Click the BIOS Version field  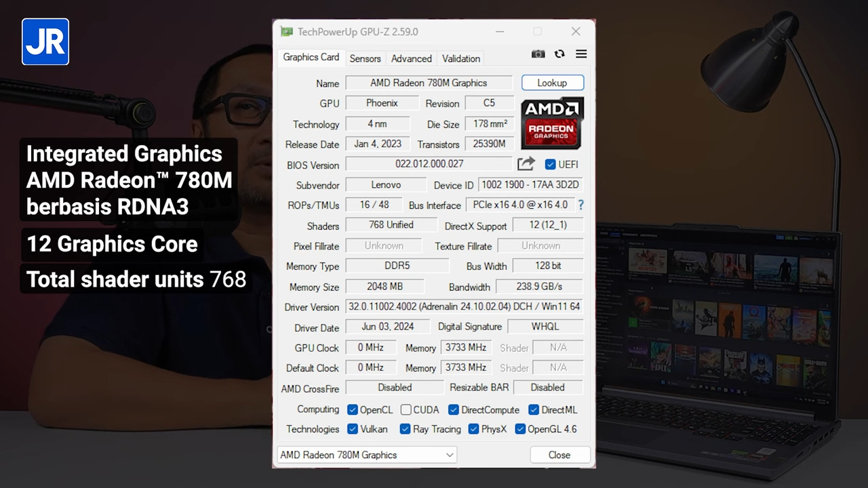429,164
